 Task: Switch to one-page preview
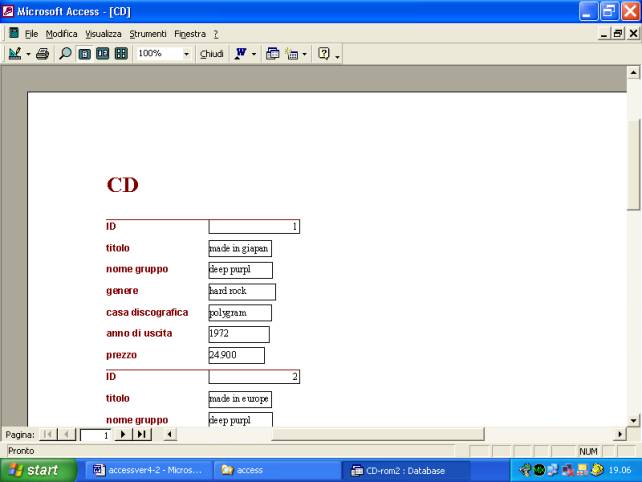tap(85, 54)
